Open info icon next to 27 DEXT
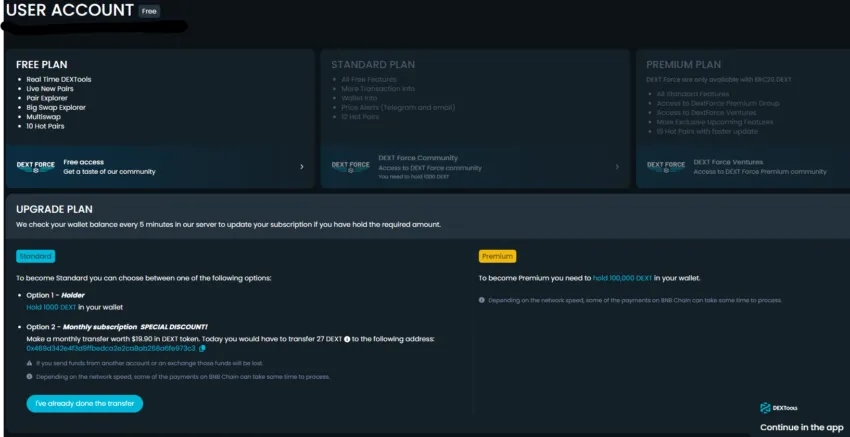 [347, 339]
